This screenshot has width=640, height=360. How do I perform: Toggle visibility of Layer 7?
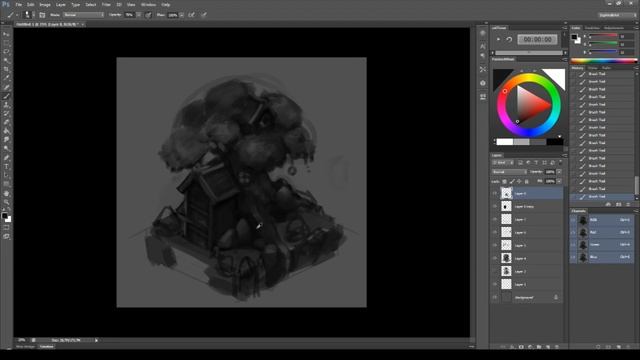[495, 220]
